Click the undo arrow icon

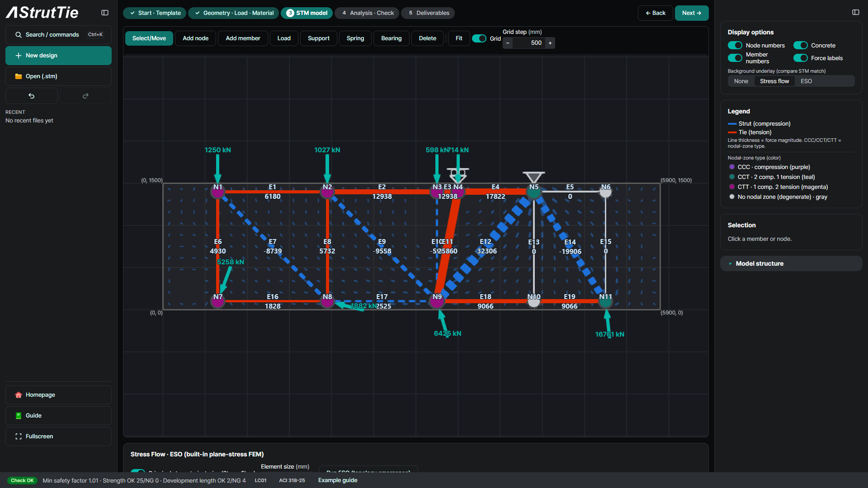(32, 96)
